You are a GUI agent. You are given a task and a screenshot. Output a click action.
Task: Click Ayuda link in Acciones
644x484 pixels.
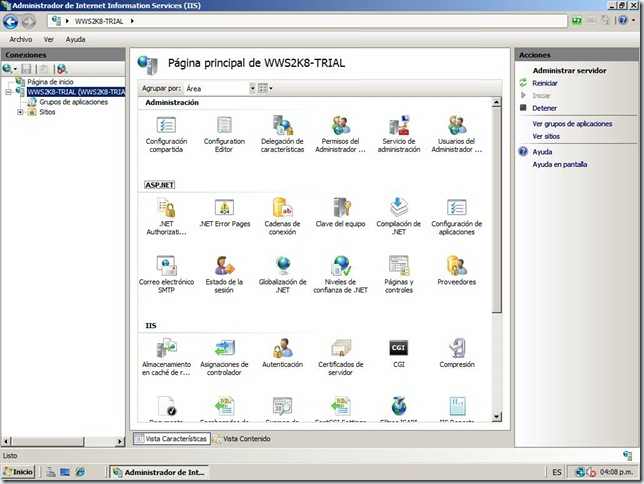click(542, 152)
